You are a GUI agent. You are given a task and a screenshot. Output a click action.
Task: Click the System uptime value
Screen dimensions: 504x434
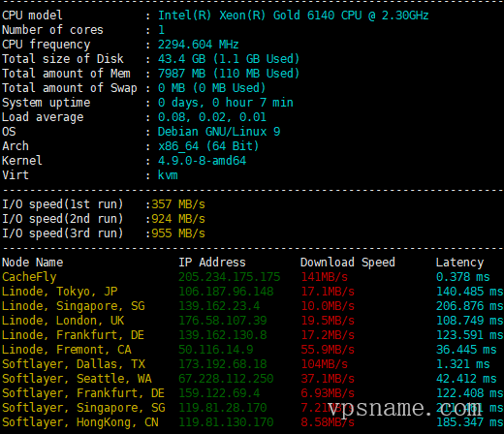pos(226,103)
